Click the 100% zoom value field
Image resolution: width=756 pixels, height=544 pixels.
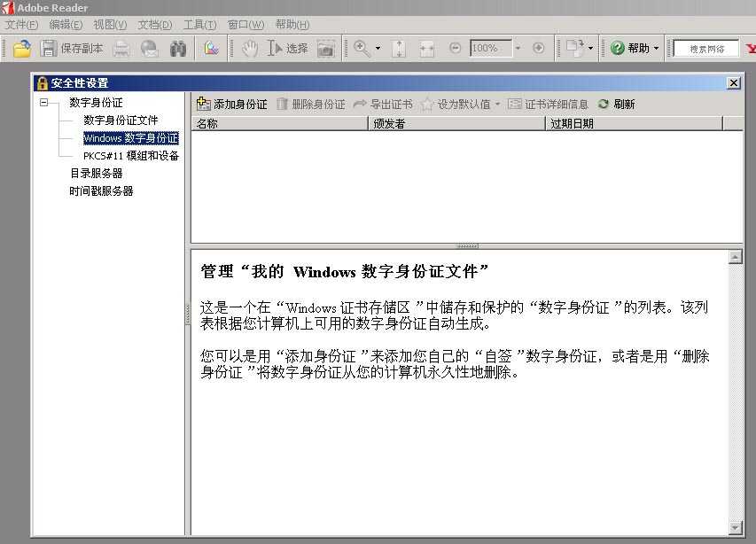(x=490, y=48)
